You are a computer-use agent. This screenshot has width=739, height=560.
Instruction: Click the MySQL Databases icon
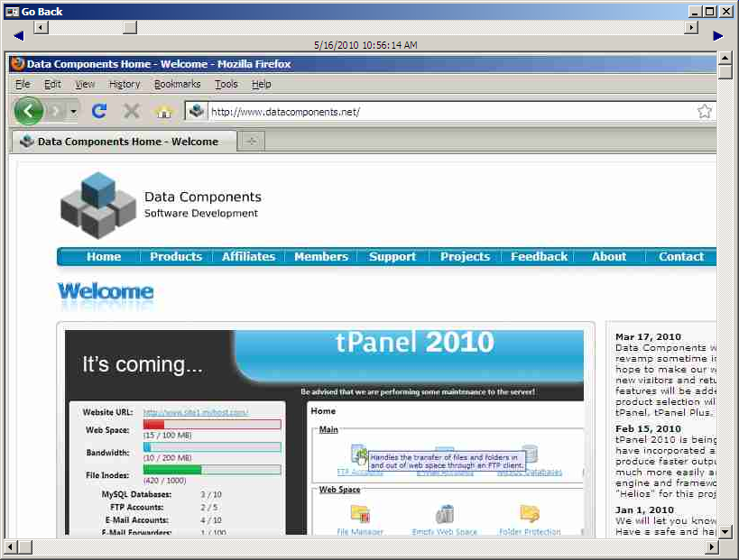pos(530,454)
